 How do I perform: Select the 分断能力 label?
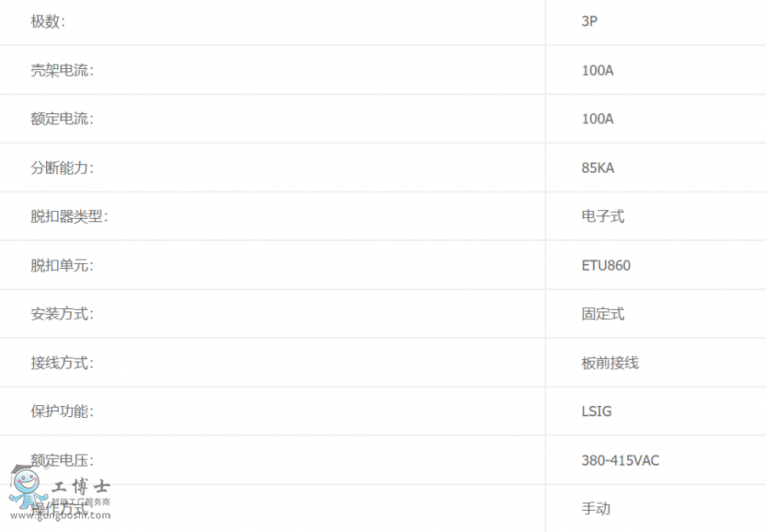tap(62, 168)
